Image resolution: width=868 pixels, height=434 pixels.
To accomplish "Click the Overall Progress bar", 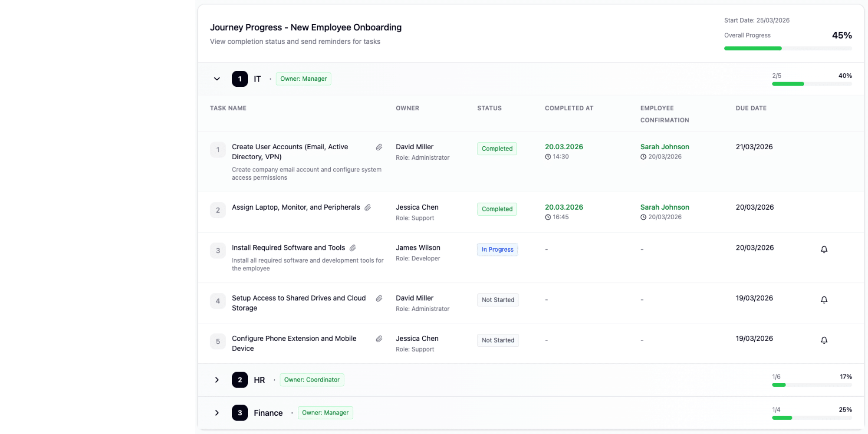I will coord(788,49).
